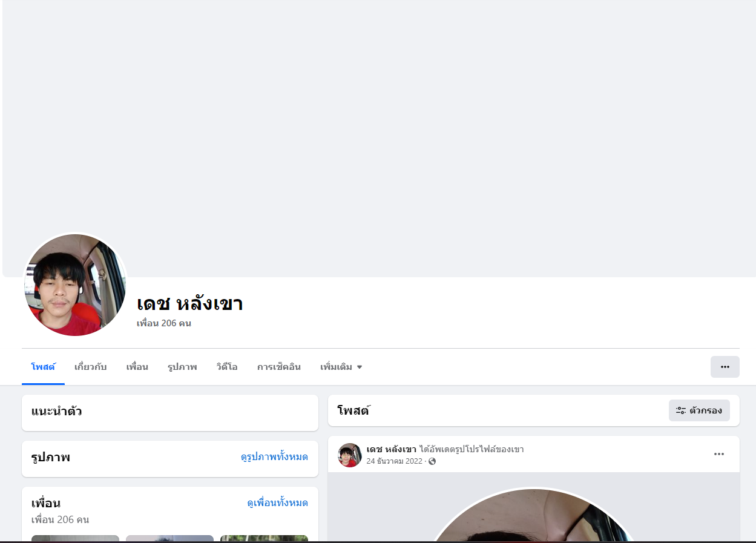Open the post's three-dots menu
Image resolution: width=756 pixels, height=543 pixels.
coord(719,454)
